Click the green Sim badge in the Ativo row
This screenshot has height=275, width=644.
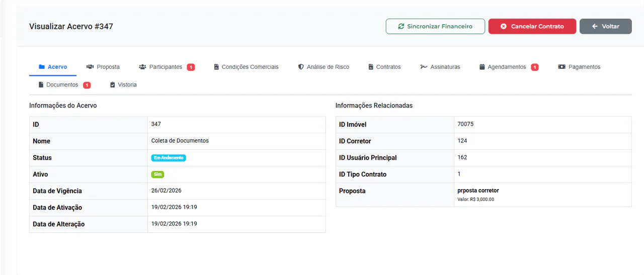(157, 174)
